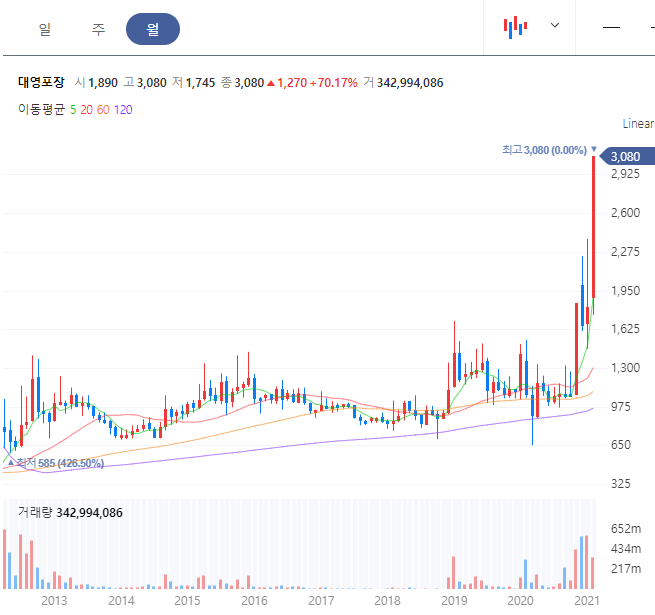
Task: Open the chart type dropdown chevron
Action: [555, 25]
